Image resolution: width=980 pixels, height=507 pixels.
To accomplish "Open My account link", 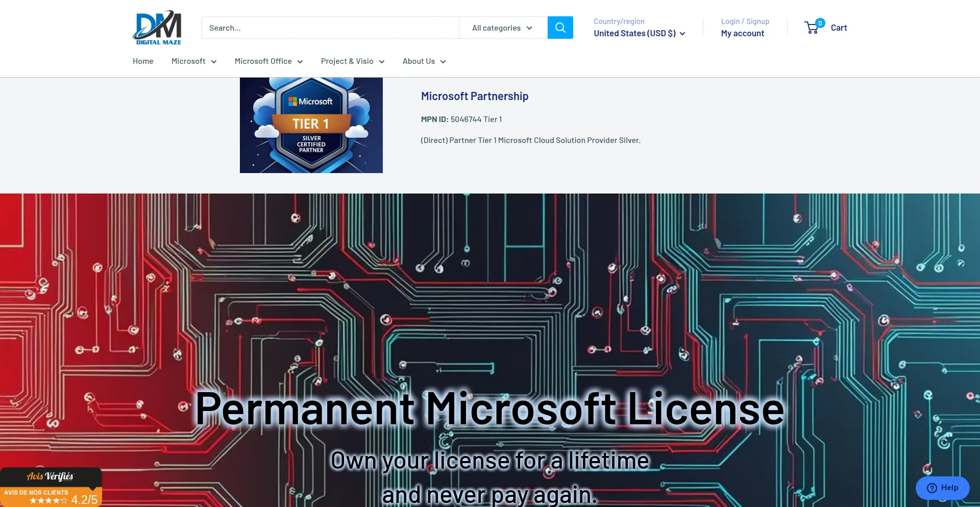I will (742, 33).
